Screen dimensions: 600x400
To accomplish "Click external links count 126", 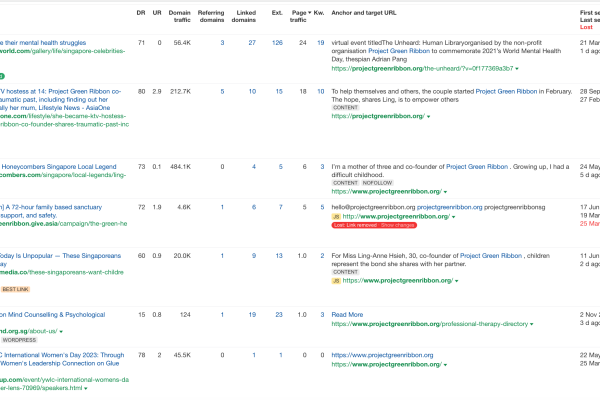I will coord(277,43).
